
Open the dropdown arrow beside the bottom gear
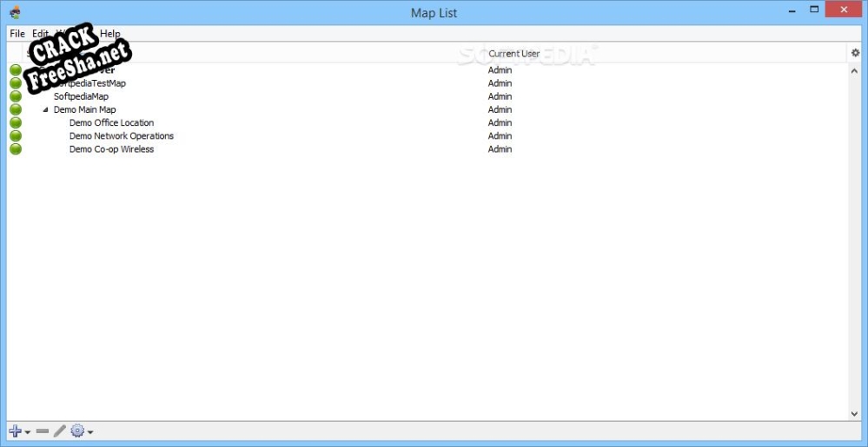click(x=90, y=432)
